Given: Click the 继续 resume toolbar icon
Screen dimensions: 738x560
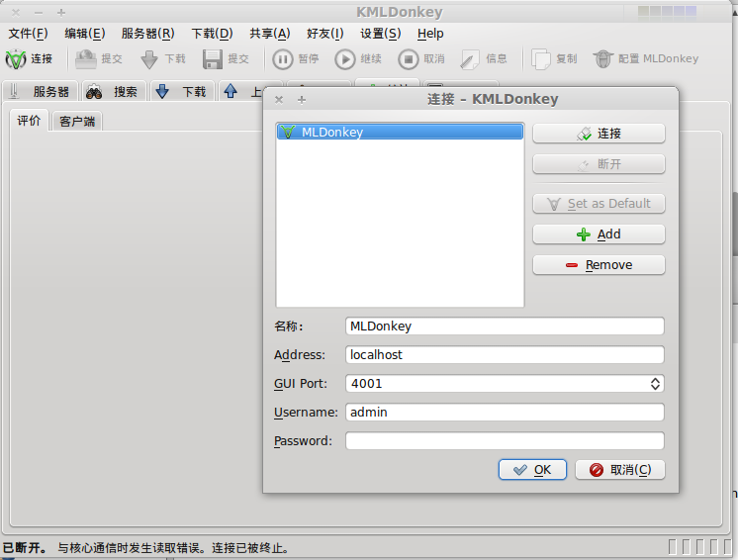Looking at the screenshot, I should pyautogui.click(x=345, y=59).
